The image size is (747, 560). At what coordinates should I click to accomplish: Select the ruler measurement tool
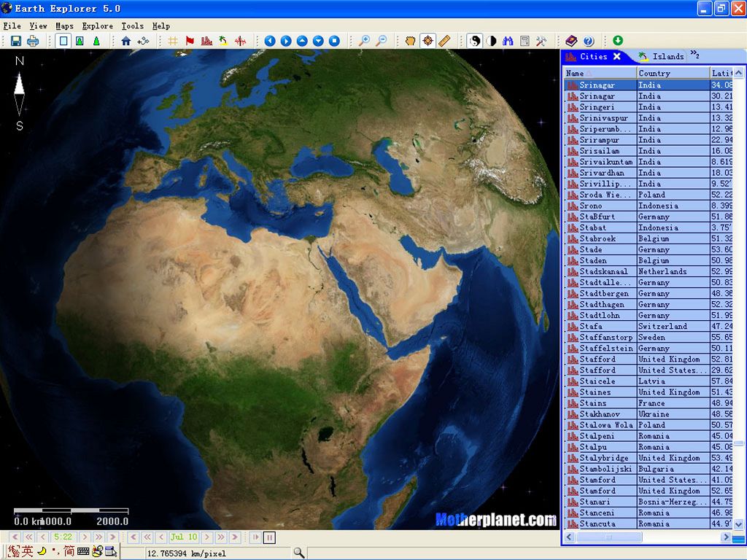[444, 41]
